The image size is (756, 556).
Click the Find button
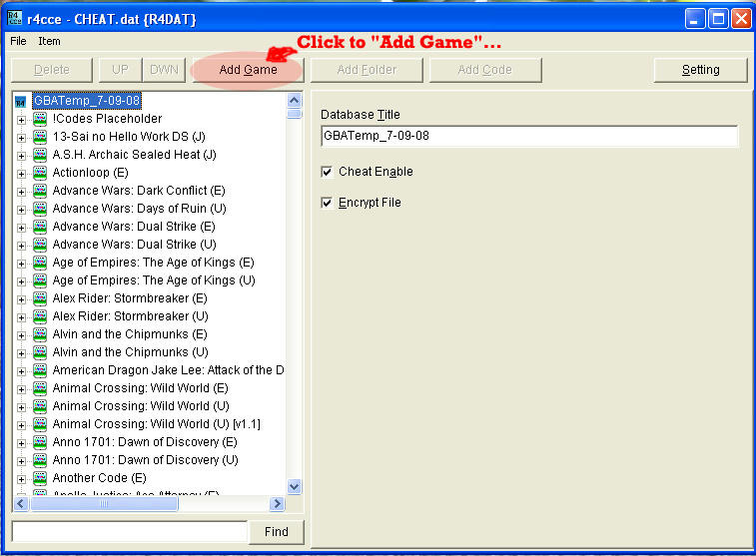pyautogui.click(x=277, y=532)
